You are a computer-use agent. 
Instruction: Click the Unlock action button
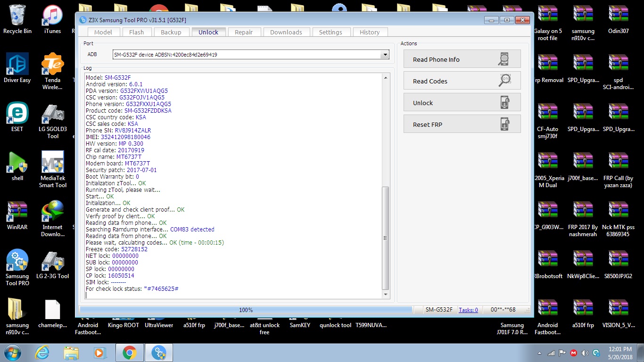tap(462, 102)
